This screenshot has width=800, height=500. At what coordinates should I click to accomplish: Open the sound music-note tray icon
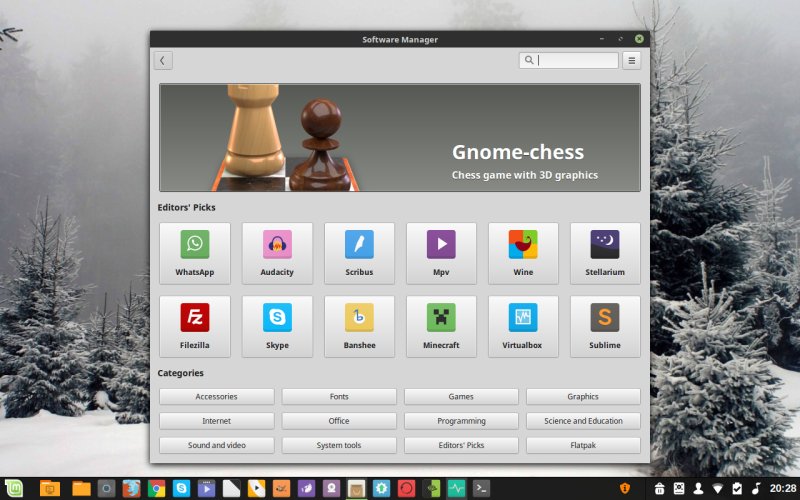click(x=756, y=489)
